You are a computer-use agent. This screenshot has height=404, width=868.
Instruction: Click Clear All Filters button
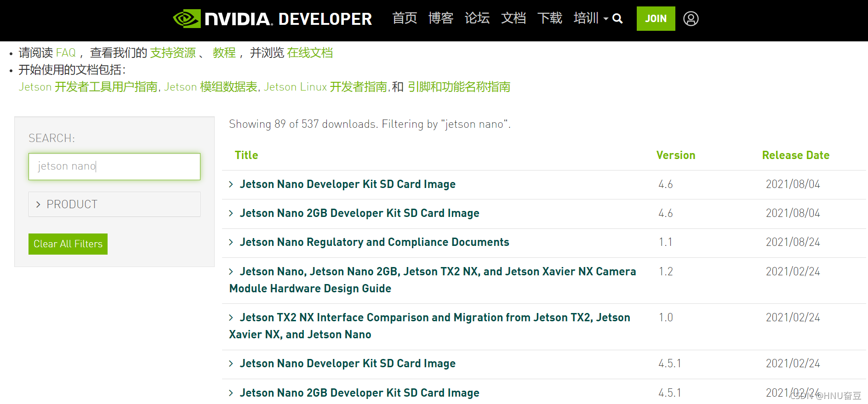68,244
